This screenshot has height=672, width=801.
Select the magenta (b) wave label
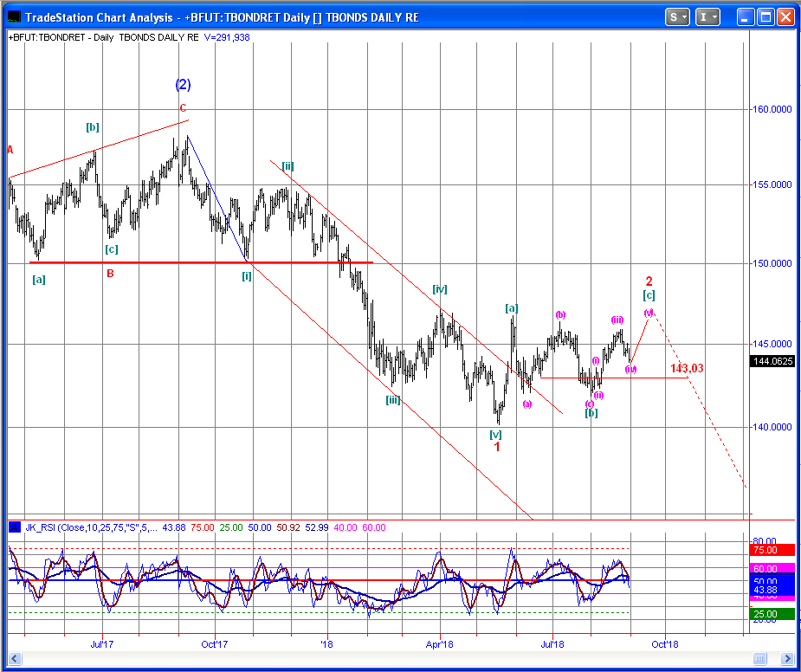[560, 314]
